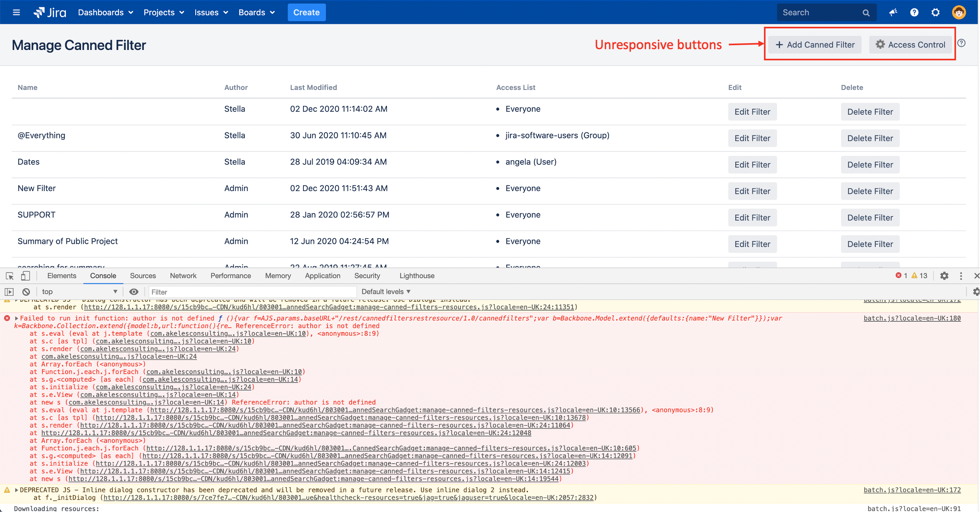Toggle the device toolbar icon in DevTools
The image size is (980, 514).
26,276
